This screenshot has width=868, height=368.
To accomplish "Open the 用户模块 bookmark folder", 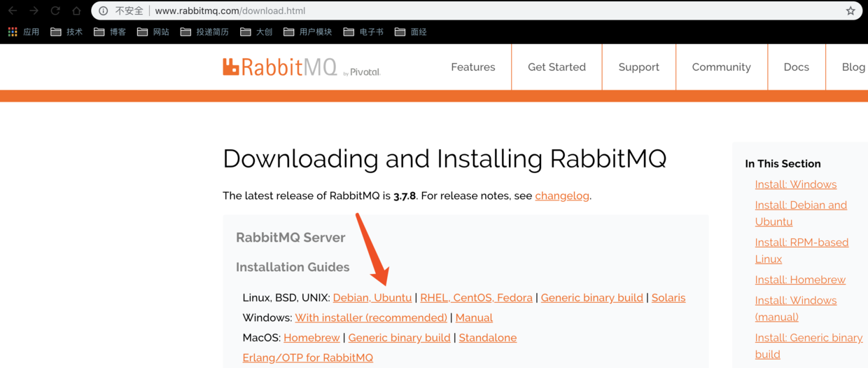I will pyautogui.click(x=307, y=32).
